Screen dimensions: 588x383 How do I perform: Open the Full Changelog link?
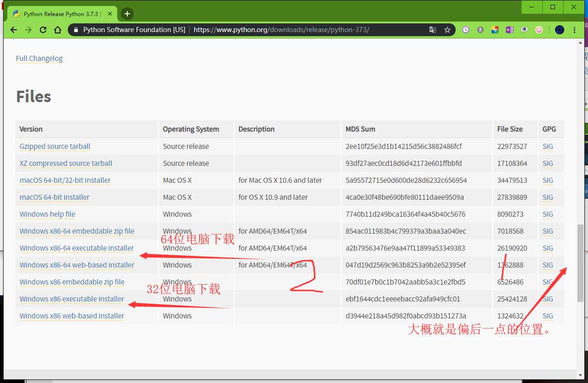click(x=39, y=59)
